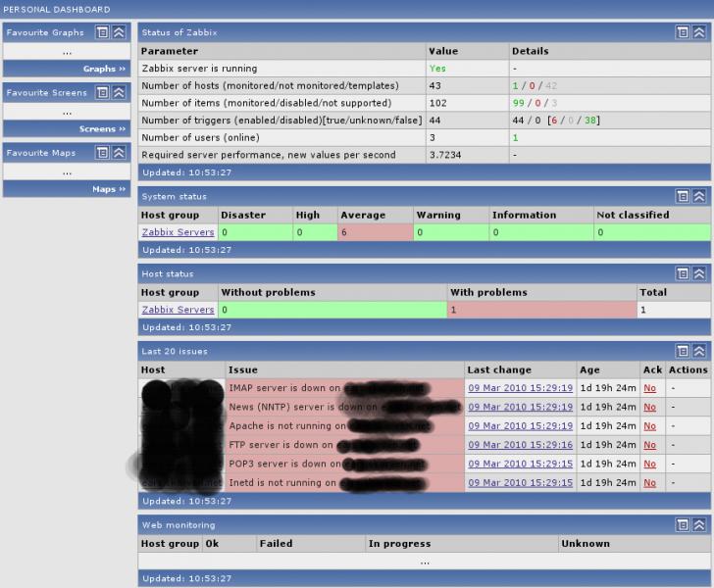Collapse the Favourite Maps panel
The width and height of the screenshot is (714, 588).
119,153
